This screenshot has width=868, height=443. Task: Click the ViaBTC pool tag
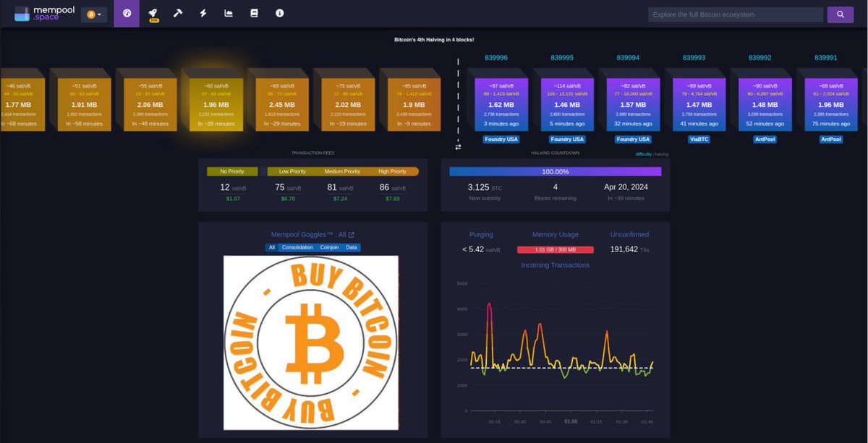click(699, 139)
